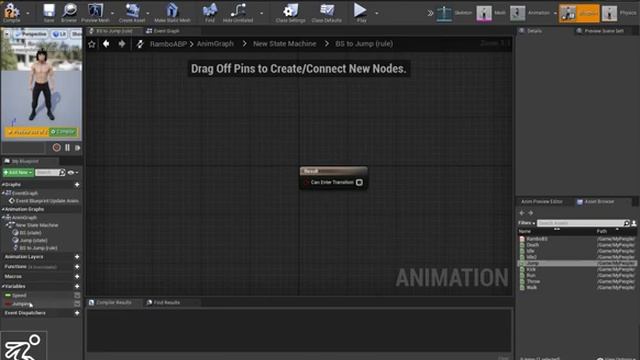Open Browse in Content Browser icon

(69, 12)
